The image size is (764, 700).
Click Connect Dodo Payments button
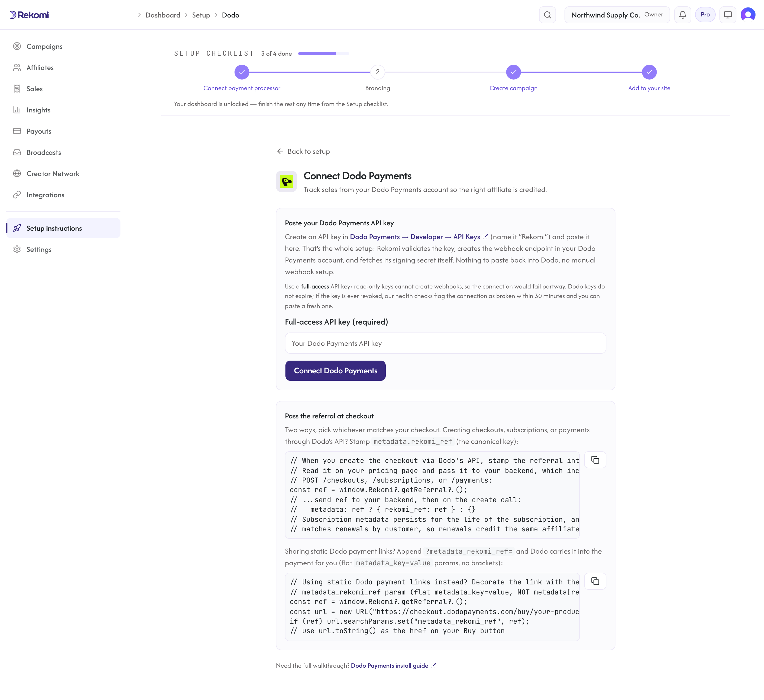click(335, 370)
